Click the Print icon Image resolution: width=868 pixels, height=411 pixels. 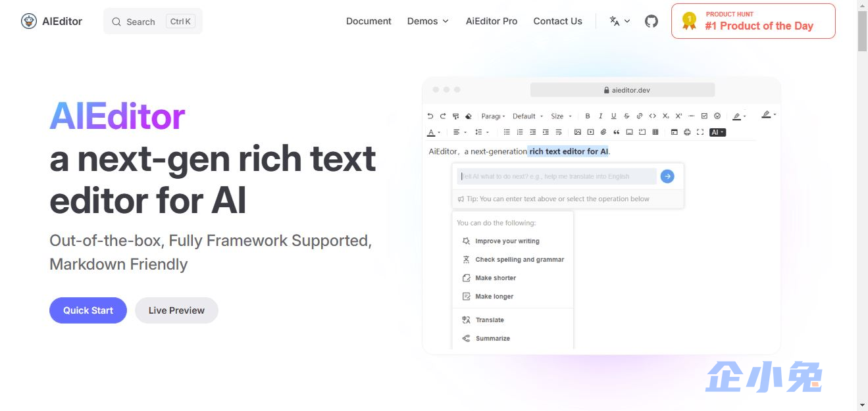(687, 132)
